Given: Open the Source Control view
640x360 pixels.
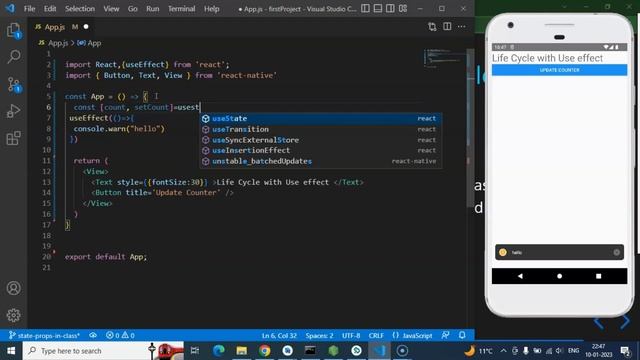Looking at the screenshot, I should [13, 84].
